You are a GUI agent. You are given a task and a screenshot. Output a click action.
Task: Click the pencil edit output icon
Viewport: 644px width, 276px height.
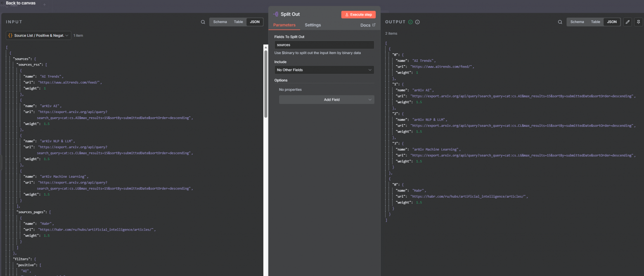tap(627, 22)
